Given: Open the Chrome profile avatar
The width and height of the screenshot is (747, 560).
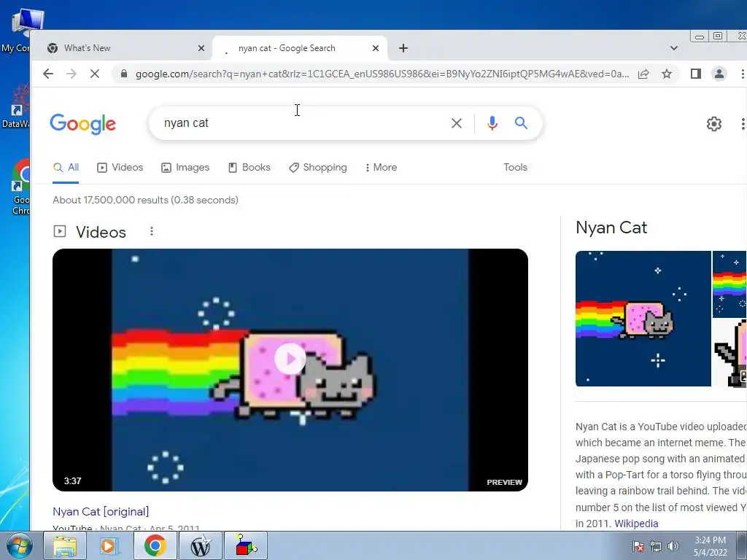Looking at the screenshot, I should click(x=719, y=74).
